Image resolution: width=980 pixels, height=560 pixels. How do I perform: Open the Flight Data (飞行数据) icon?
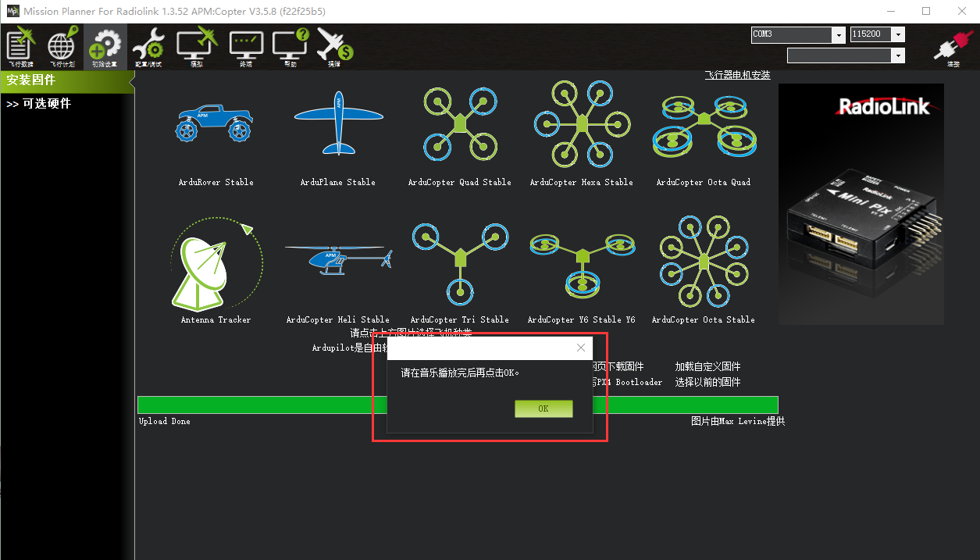coord(21,47)
